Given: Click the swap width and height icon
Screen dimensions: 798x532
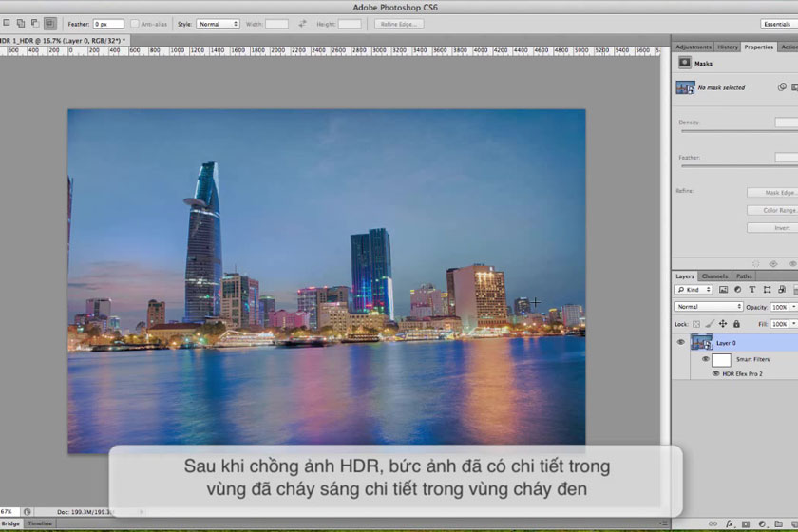Looking at the screenshot, I should (x=303, y=24).
